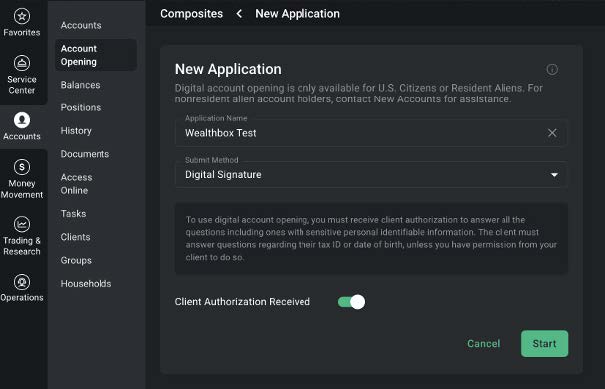Open the Balances section
The image size is (605, 389).
tap(80, 85)
